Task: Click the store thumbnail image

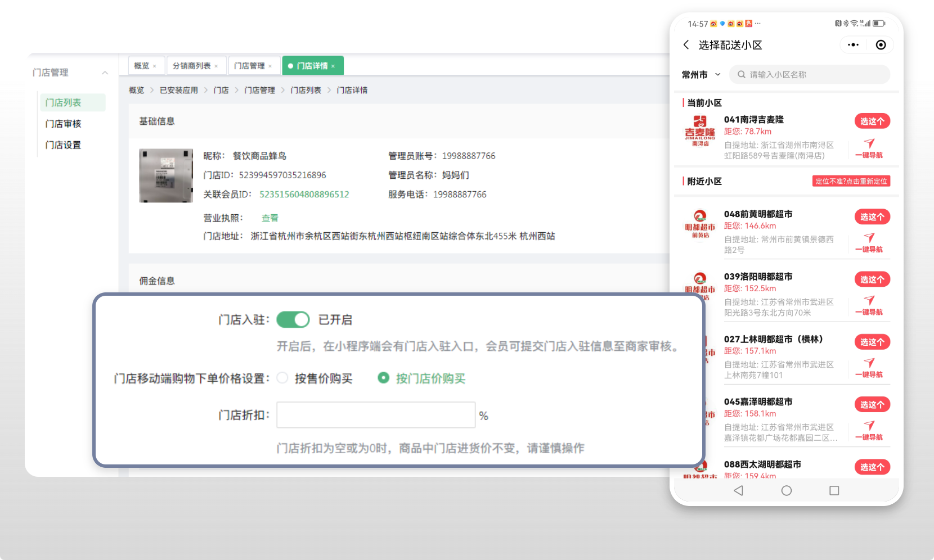Action: coord(166,175)
